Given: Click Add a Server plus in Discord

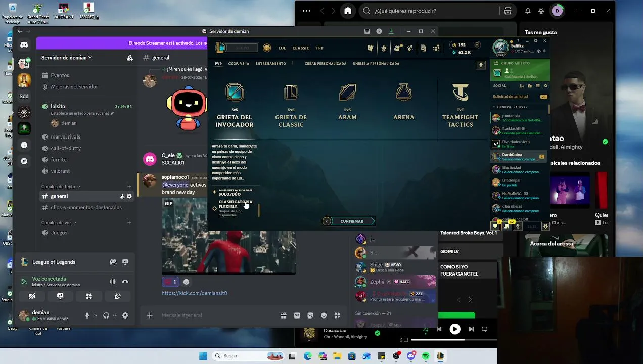Looking at the screenshot, I should (24, 145).
